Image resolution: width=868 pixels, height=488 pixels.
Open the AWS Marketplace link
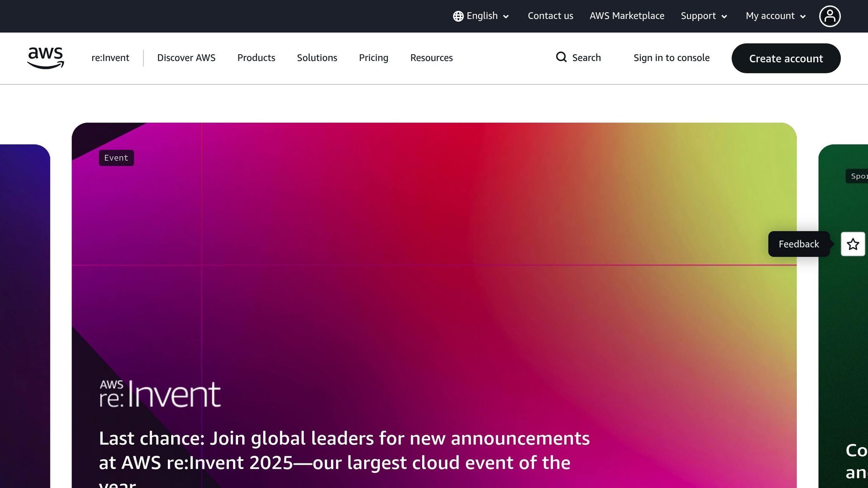click(x=627, y=16)
